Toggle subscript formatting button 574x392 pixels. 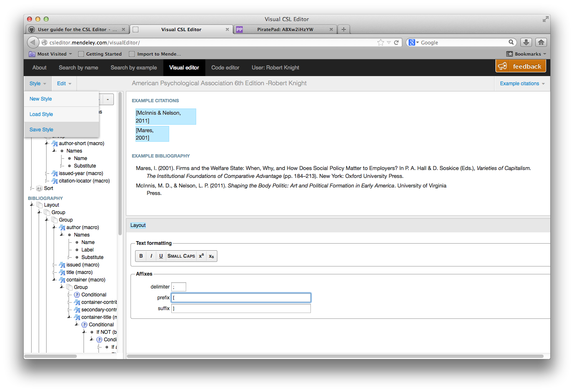pos(211,256)
